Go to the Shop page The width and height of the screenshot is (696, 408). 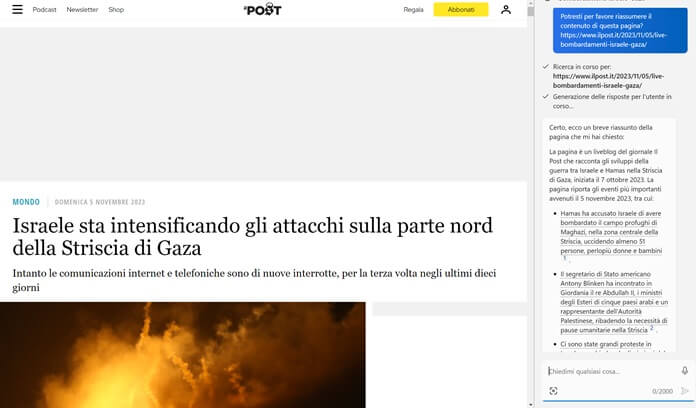(116, 9)
